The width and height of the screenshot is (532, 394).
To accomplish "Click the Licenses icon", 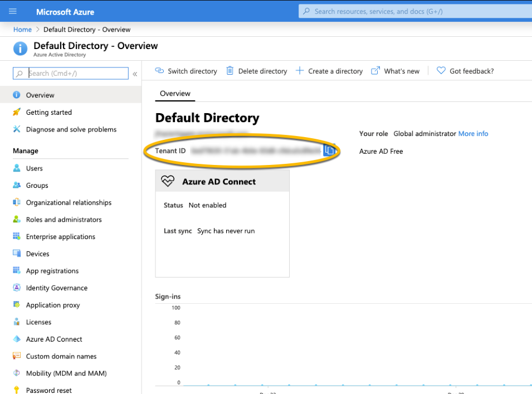I will pyautogui.click(x=17, y=322).
